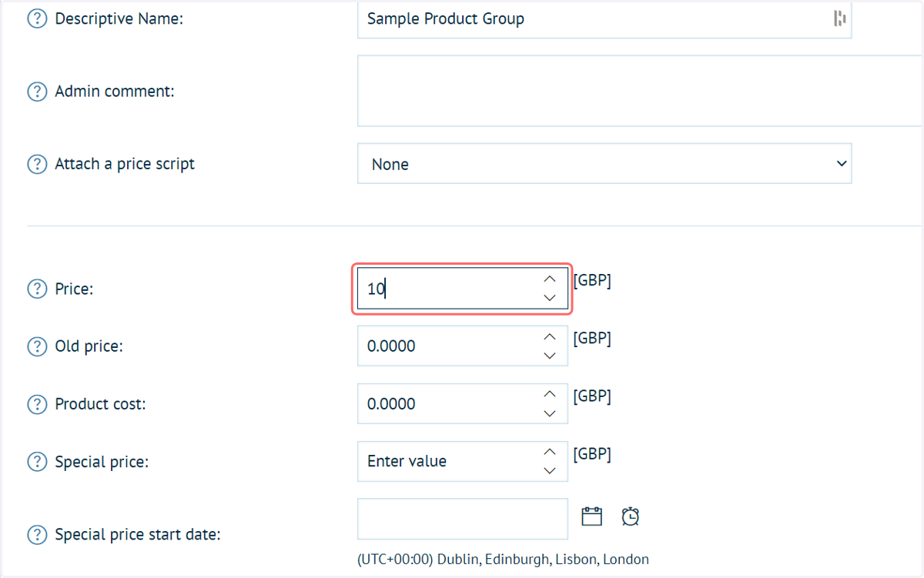This screenshot has height=578, width=924.
Task: Decrease Price with down arrow
Action: pyautogui.click(x=550, y=298)
